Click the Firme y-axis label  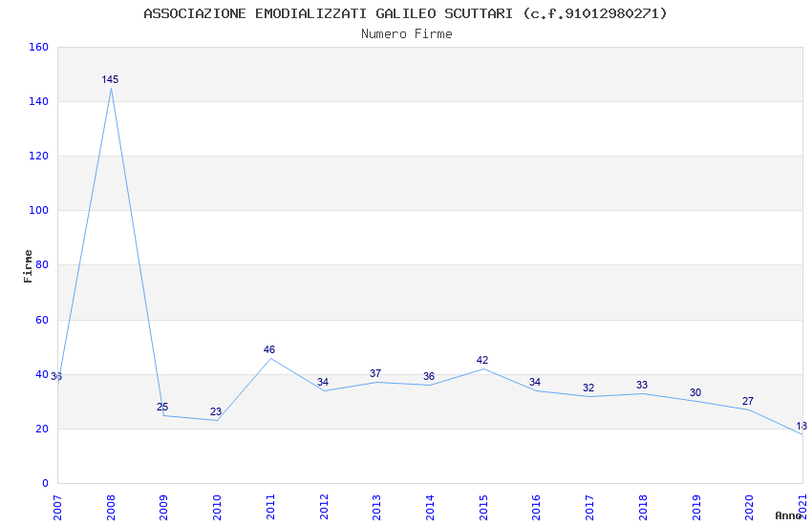pyautogui.click(x=28, y=266)
